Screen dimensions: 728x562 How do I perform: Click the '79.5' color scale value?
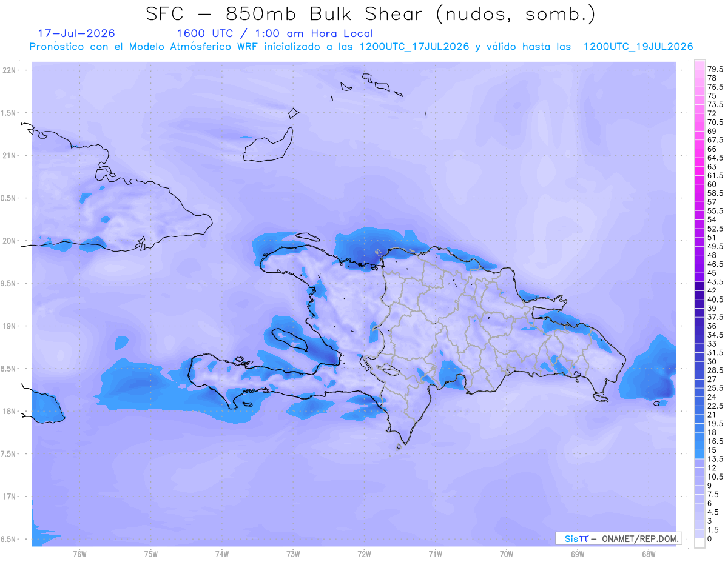[715, 69]
